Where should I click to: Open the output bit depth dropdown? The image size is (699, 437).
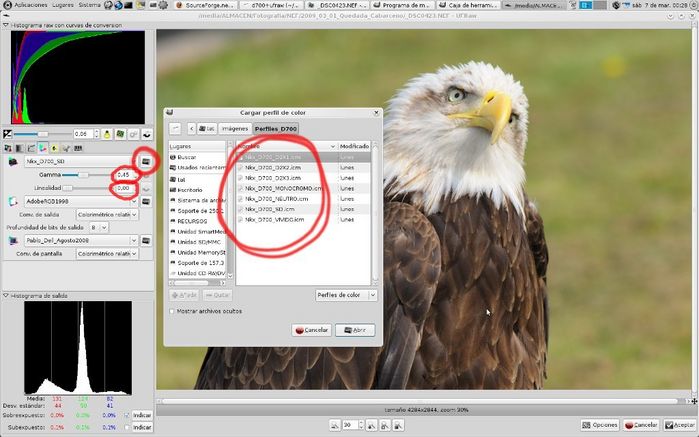pos(99,228)
